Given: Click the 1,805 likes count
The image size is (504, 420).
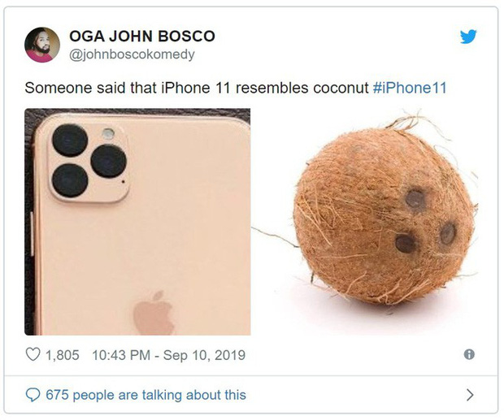Looking at the screenshot, I should point(63,355).
